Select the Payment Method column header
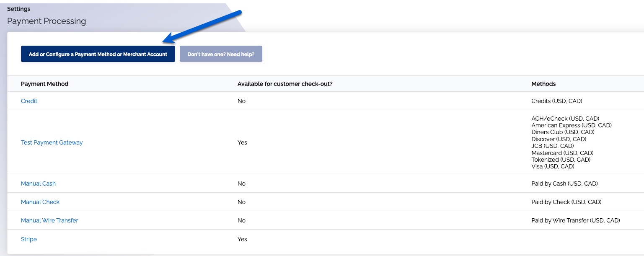The image size is (644, 256). click(44, 84)
